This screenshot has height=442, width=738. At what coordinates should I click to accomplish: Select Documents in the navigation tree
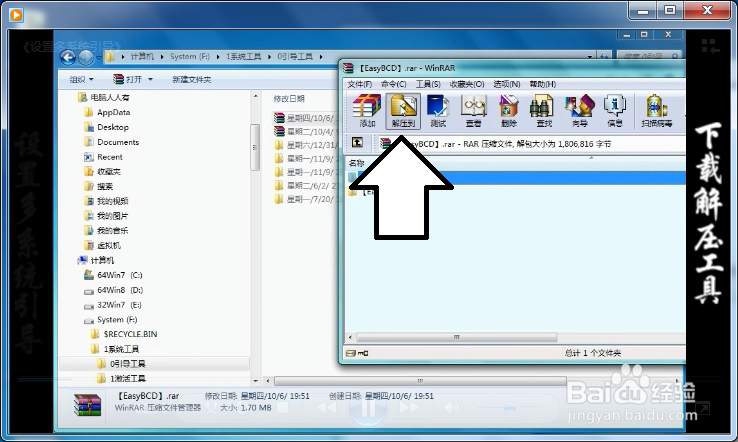118,142
